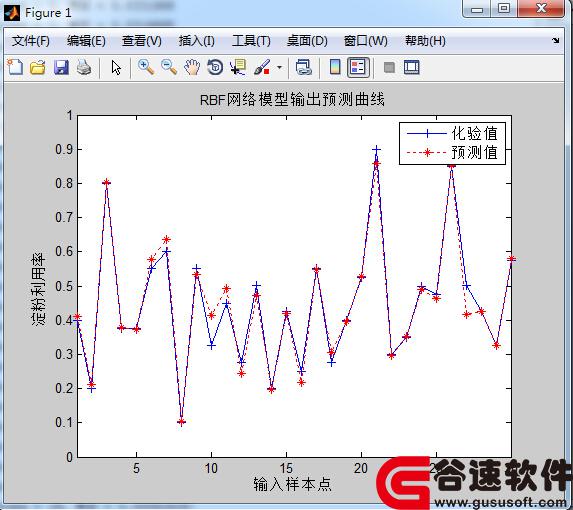Open the 帮助(H) menu
The image size is (573, 510).
point(425,41)
